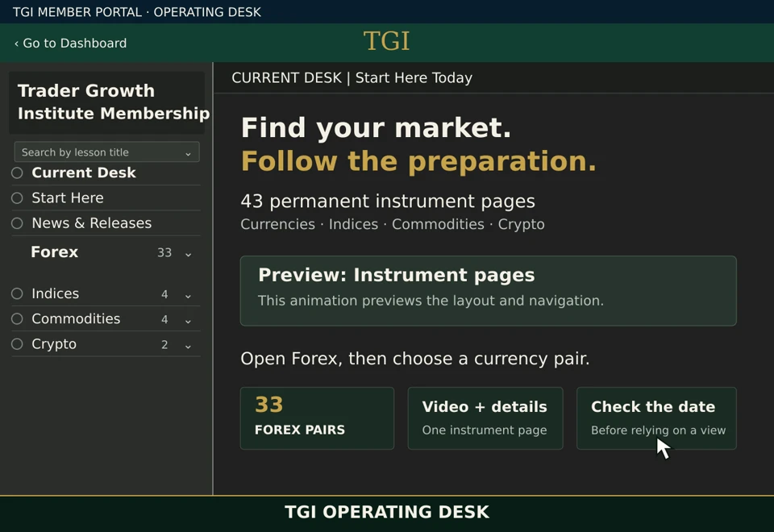774x532 pixels.
Task: Click the 43 permanent instrument pages text
Action: 388,202
